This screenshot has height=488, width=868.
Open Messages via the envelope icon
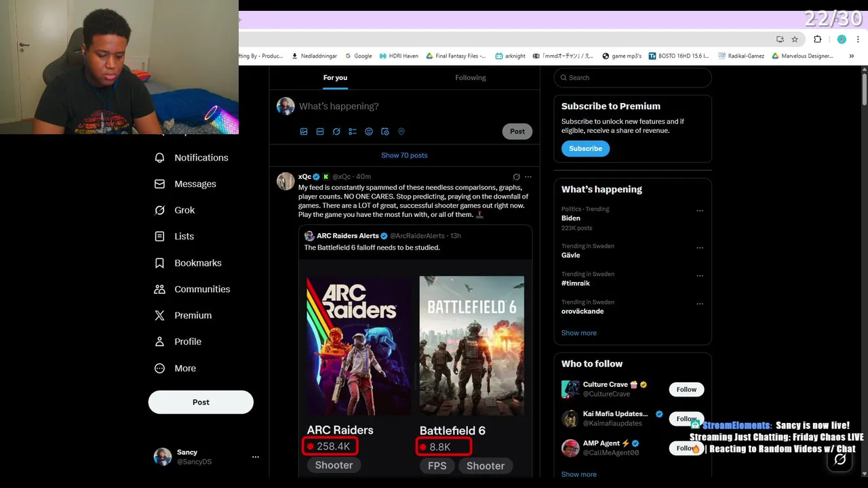pos(159,184)
